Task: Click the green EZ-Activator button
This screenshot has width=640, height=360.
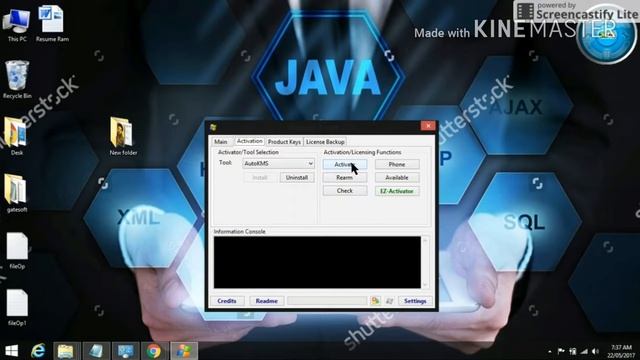Action: (x=397, y=191)
